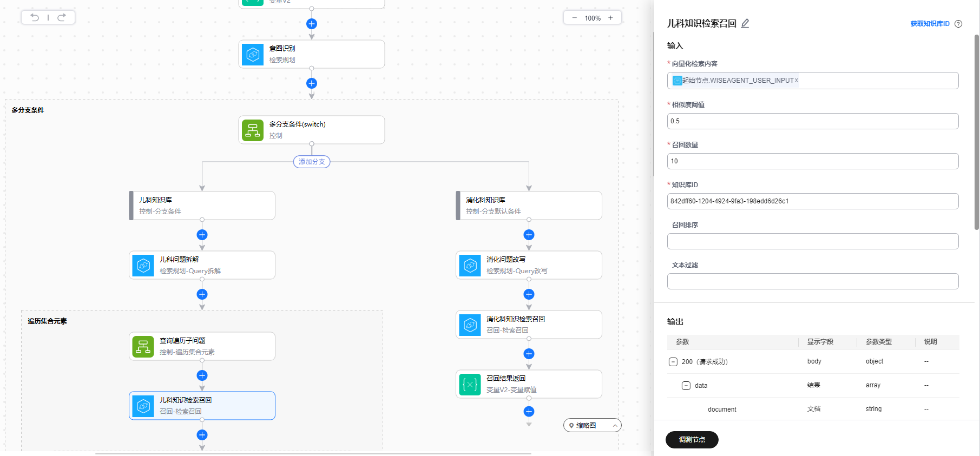Click the 多分支条件(switch) node icon
The image size is (980, 456).
pyautogui.click(x=253, y=130)
